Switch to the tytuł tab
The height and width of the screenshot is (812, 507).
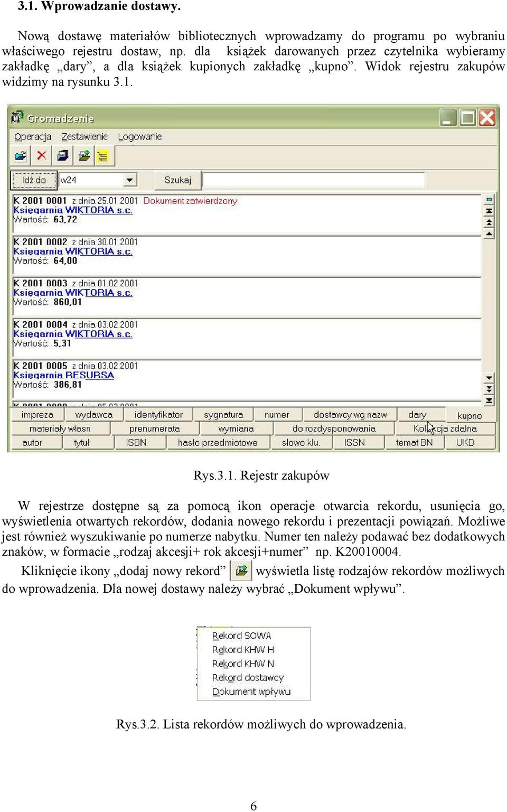point(82,442)
